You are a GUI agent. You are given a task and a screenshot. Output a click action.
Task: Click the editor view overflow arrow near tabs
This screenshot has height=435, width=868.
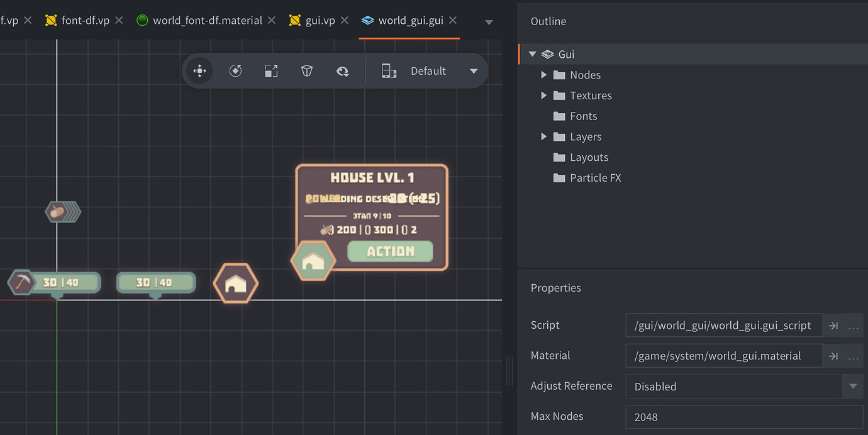click(489, 21)
